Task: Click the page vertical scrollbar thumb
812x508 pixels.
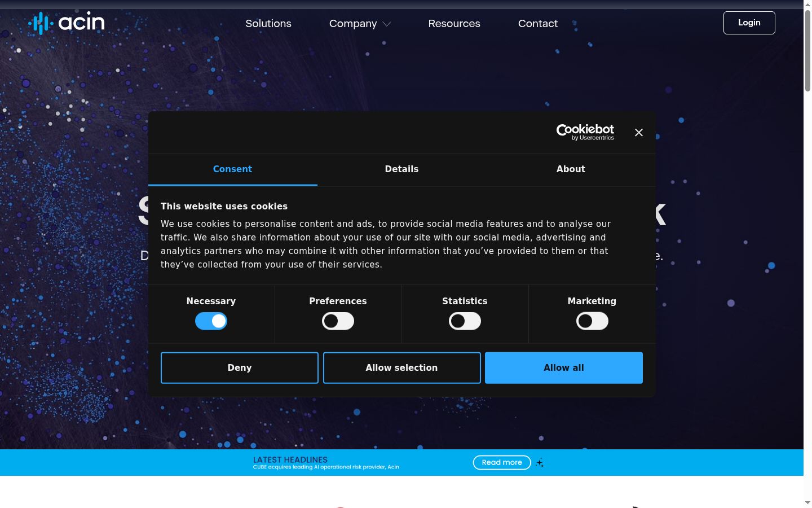Action: point(807,50)
